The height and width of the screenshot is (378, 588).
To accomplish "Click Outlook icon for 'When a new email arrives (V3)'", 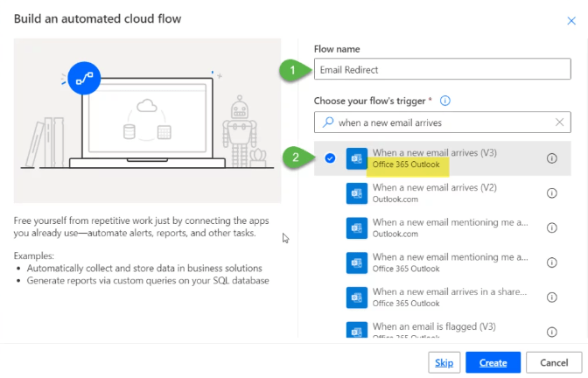I will [357, 158].
